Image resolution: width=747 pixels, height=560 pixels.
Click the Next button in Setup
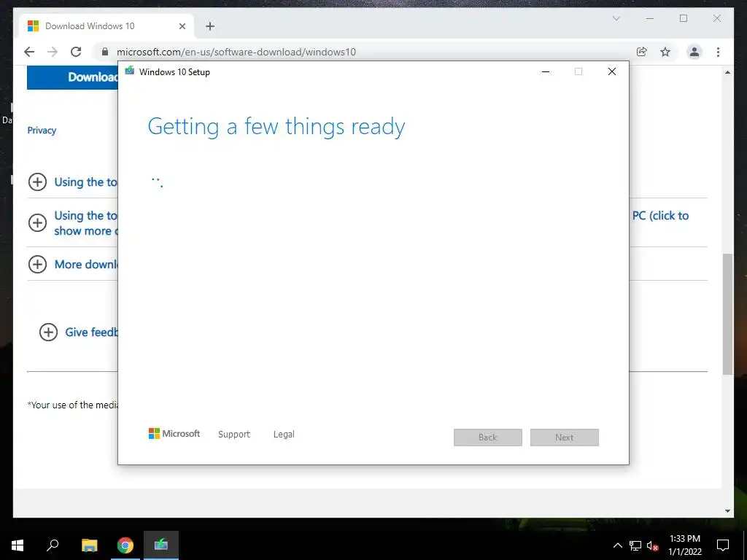click(565, 437)
